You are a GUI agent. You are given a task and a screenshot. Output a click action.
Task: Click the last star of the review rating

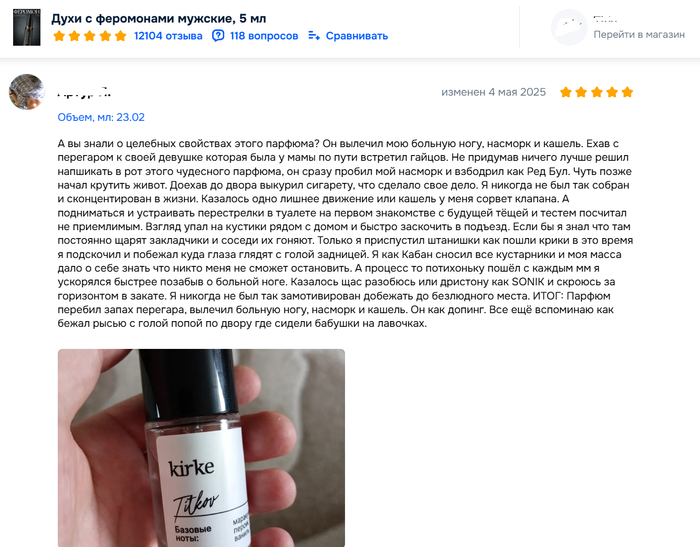pyautogui.click(x=627, y=92)
